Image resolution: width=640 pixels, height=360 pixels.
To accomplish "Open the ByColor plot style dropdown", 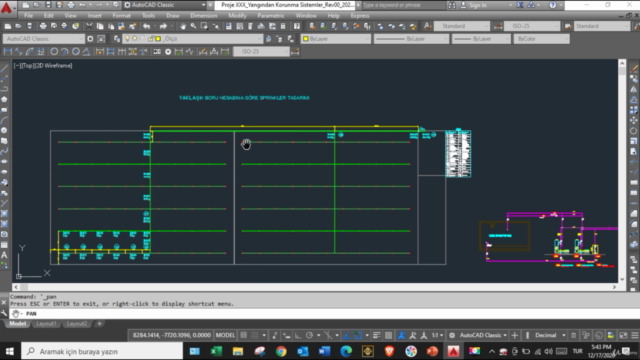I will point(566,39).
